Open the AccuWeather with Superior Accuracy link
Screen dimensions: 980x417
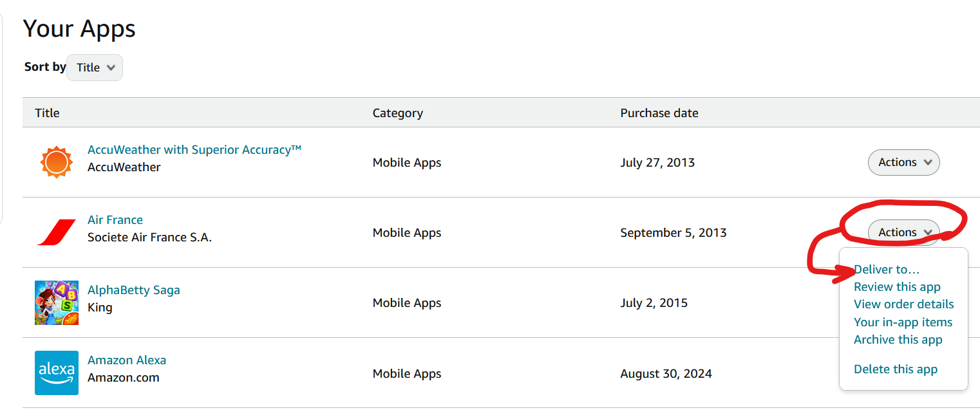[194, 149]
